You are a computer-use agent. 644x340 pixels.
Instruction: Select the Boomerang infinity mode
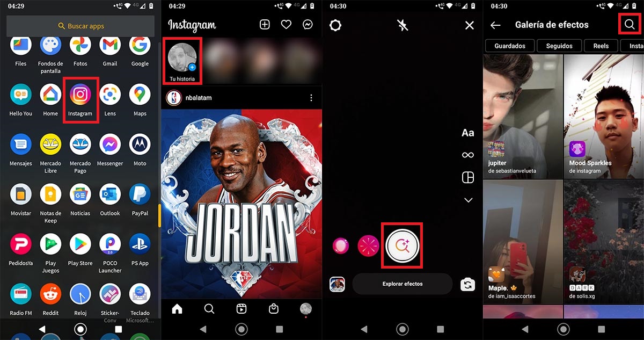coord(468,155)
